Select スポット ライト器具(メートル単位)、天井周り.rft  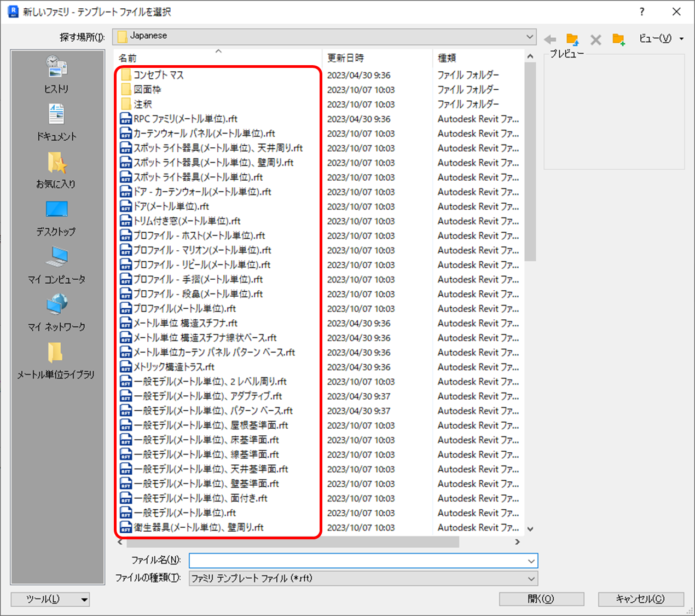(211, 148)
